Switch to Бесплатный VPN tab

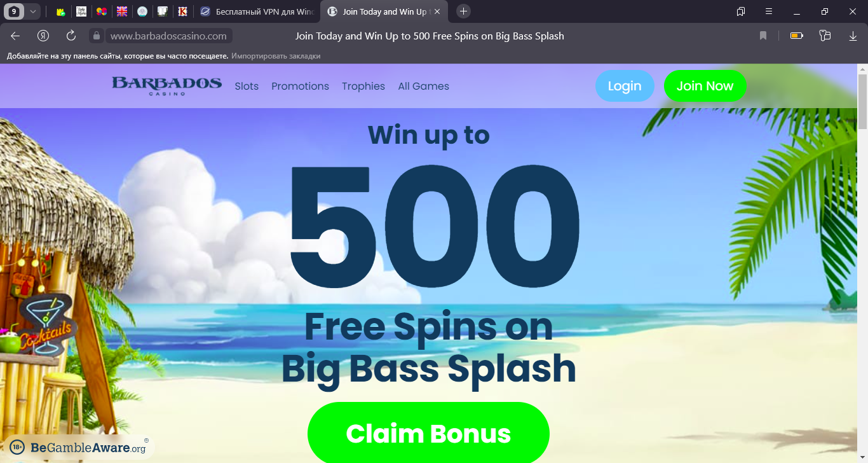256,11
